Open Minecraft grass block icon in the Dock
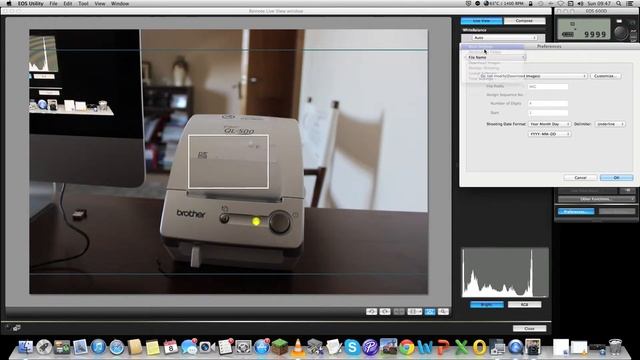Viewport: 640px width, 360px height. (280, 347)
